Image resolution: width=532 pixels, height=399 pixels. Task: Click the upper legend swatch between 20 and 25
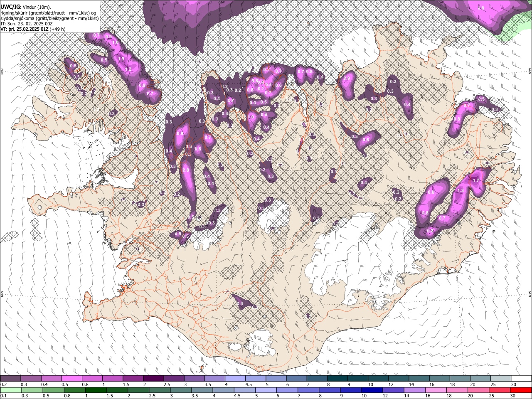click(x=480, y=378)
